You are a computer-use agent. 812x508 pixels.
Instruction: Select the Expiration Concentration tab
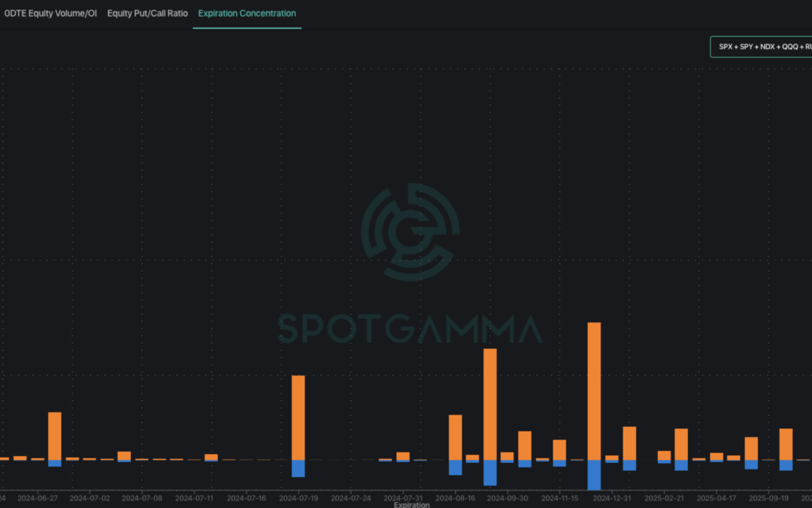pyautogui.click(x=247, y=14)
